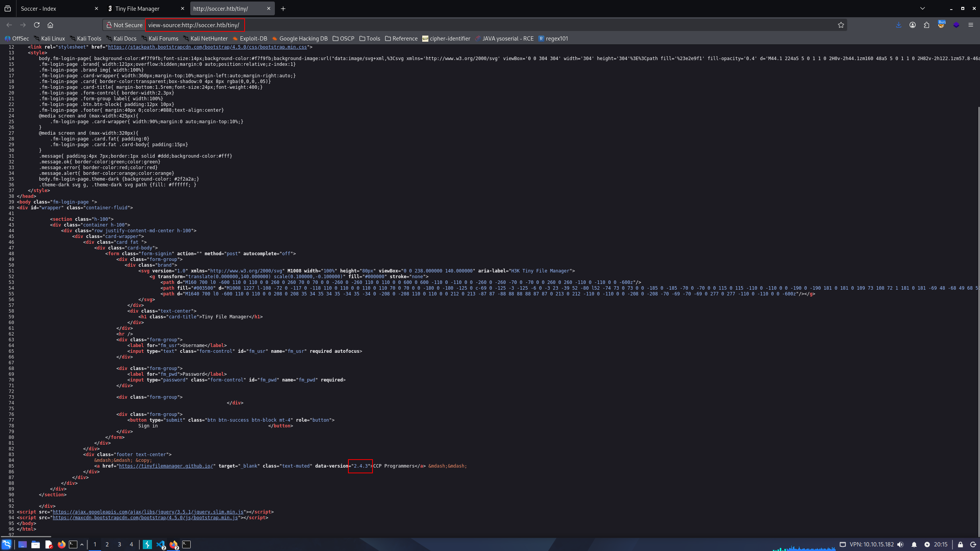This screenshot has height=551, width=980.
Task: Click the horizontal scrollbar of the source view
Action: (x=26, y=536)
